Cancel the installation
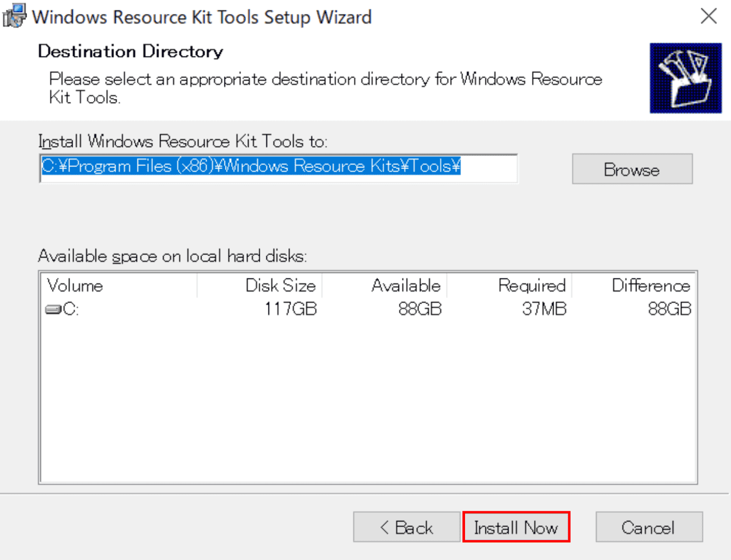Image resolution: width=731 pixels, height=560 pixels. tap(649, 527)
